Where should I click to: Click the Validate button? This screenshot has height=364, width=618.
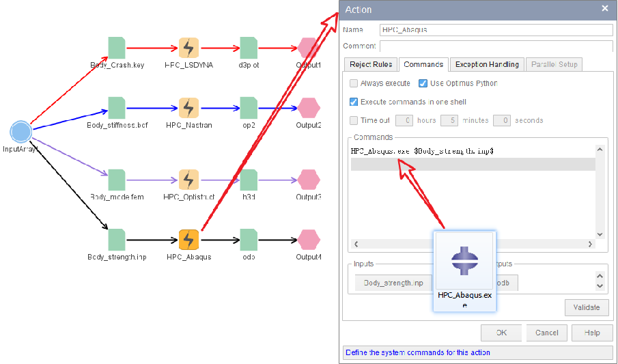[x=587, y=307]
